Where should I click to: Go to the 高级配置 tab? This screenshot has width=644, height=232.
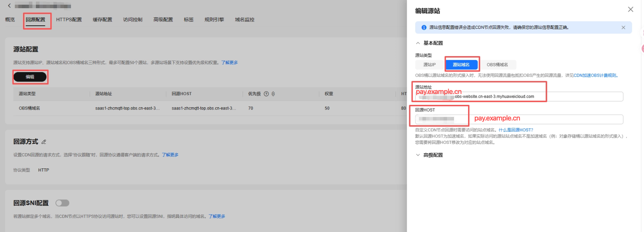(x=163, y=19)
